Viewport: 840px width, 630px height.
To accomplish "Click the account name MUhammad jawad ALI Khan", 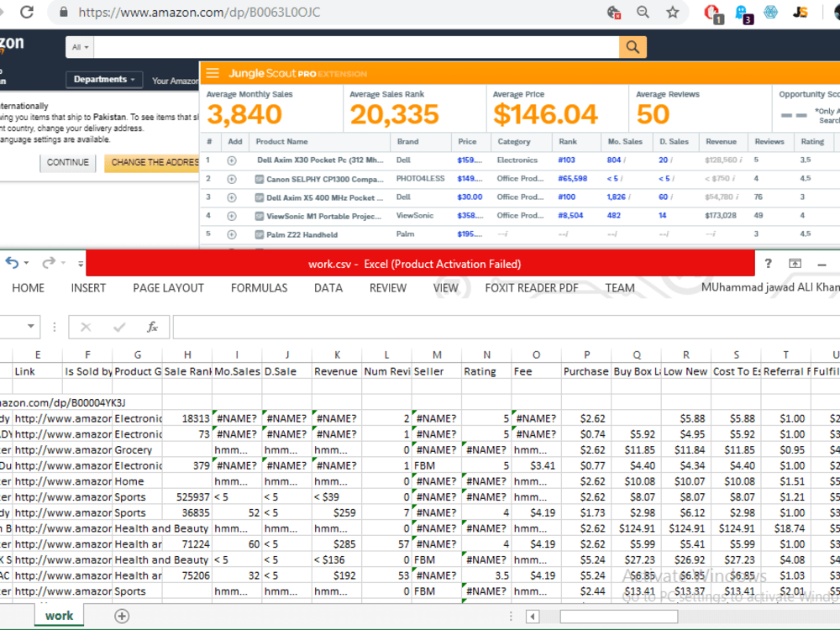I will click(770, 287).
